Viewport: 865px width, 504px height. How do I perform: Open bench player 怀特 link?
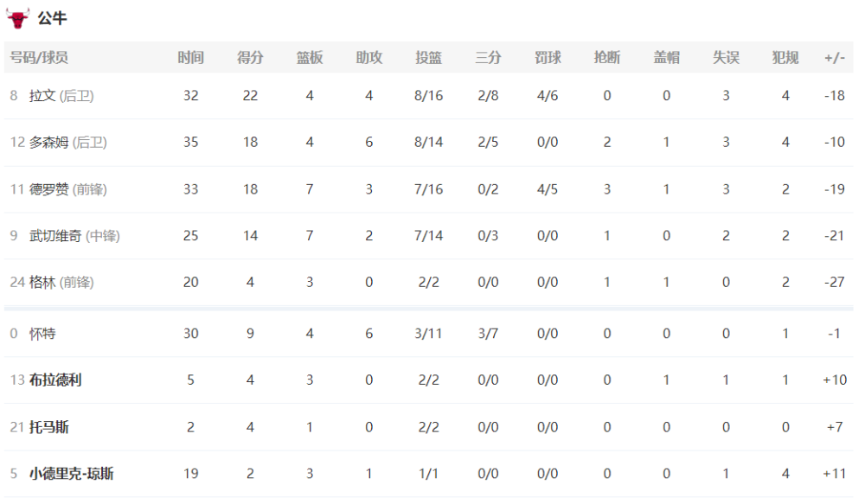[42, 334]
